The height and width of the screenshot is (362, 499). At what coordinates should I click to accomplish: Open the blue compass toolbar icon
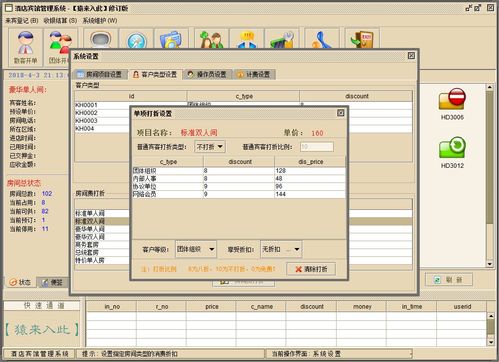click(137, 40)
